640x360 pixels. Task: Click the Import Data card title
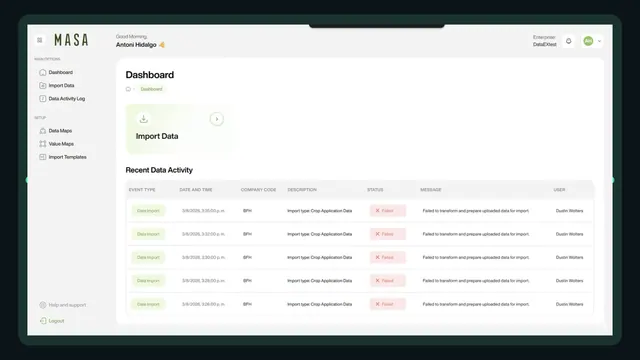pos(157,136)
